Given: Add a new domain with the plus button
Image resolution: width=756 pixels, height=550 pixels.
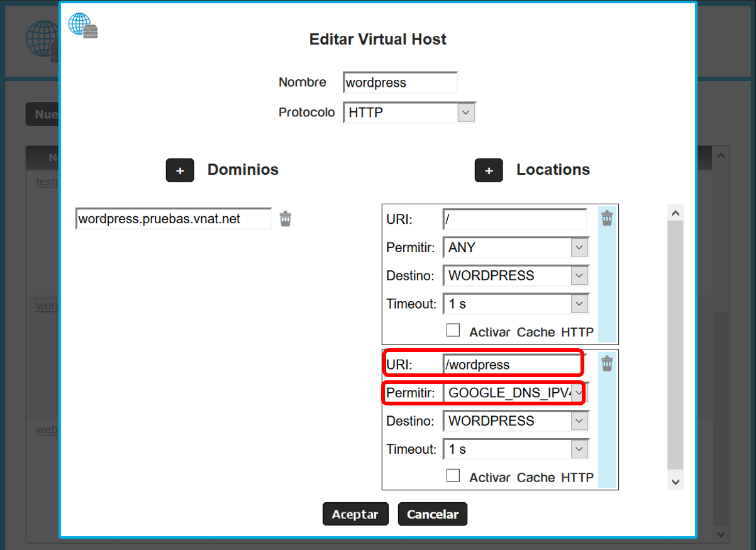Looking at the screenshot, I should [x=180, y=170].
